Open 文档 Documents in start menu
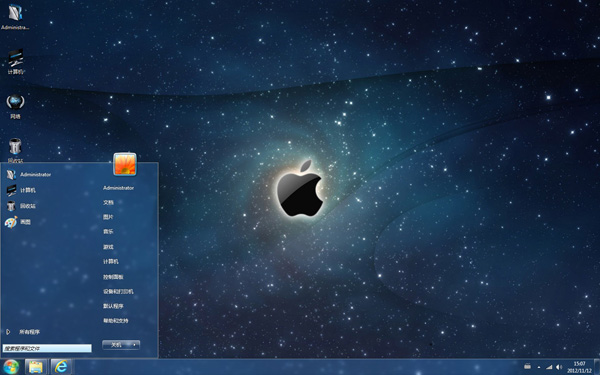The height and width of the screenshot is (375, 600). tap(108, 202)
